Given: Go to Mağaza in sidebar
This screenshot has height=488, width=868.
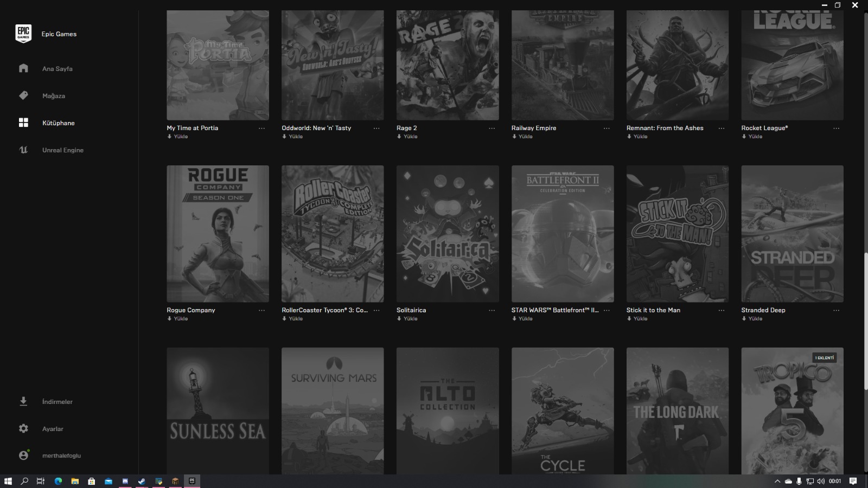Looking at the screenshot, I should (54, 96).
